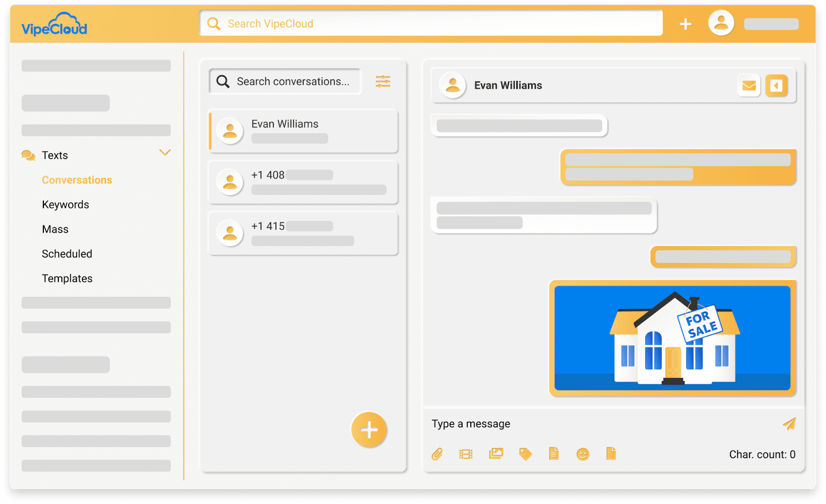Insert a video with the film strip icon
Image resolution: width=826 pixels, height=504 pixels.
tap(466, 454)
